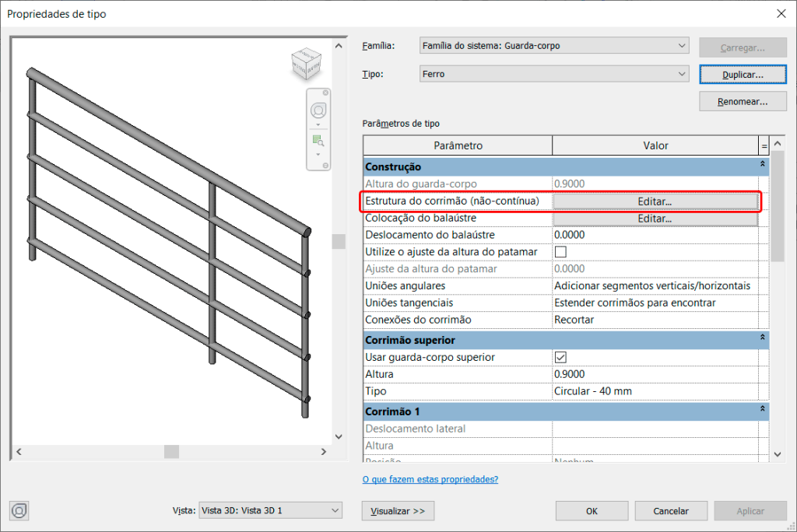797x532 pixels.
Task: Open 'O que fazem estas propriedades?' link
Action: click(430, 479)
